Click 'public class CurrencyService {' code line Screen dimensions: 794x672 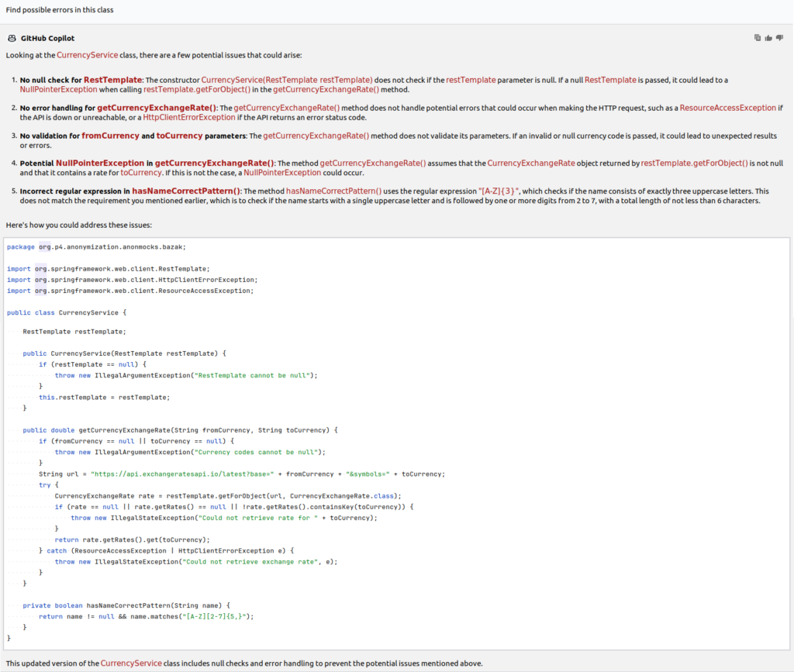point(67,312)
